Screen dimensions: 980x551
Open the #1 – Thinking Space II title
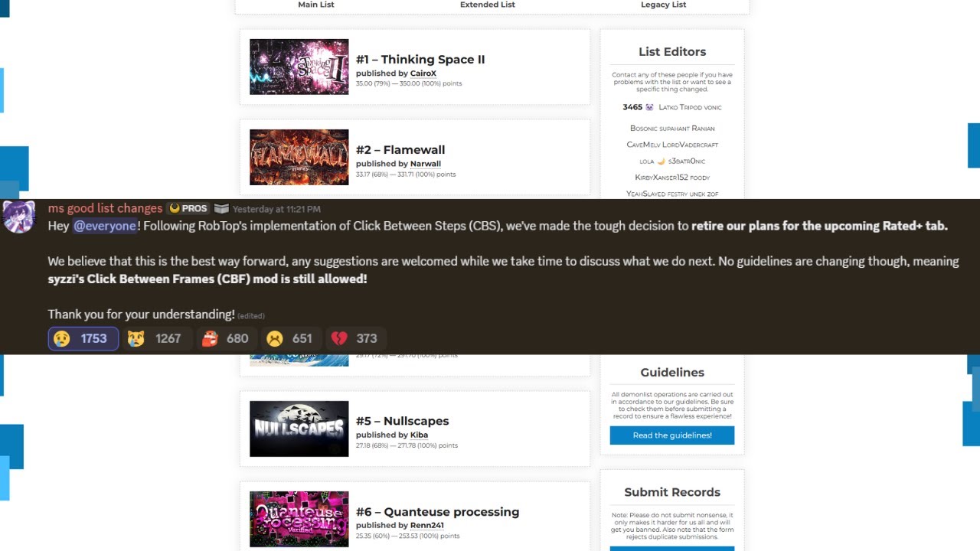click(x=420, y=60)
